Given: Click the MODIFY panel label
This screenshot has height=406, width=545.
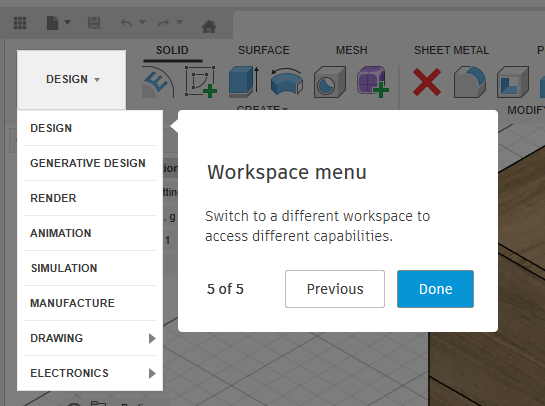Looking at the screenshot, I should [526, 110].
